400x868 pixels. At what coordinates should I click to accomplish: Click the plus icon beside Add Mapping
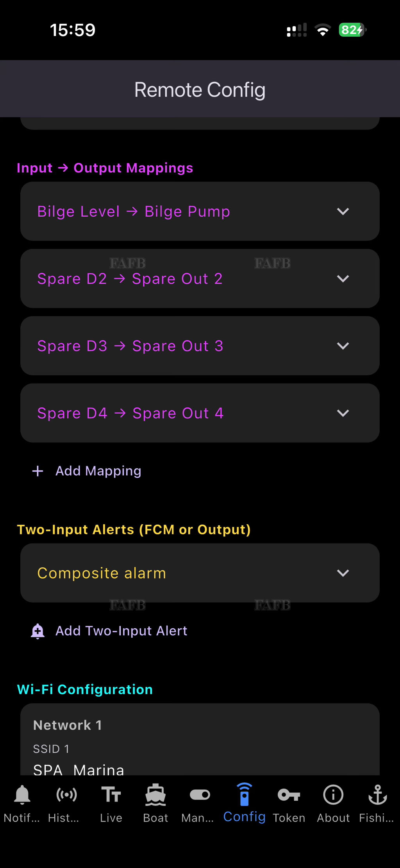[x=38, y=471]
